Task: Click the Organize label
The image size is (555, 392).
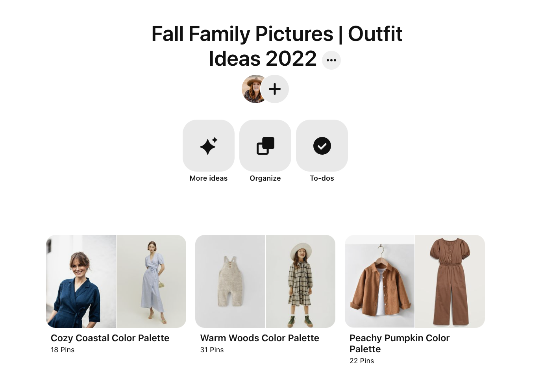Action: click(265, 178)
